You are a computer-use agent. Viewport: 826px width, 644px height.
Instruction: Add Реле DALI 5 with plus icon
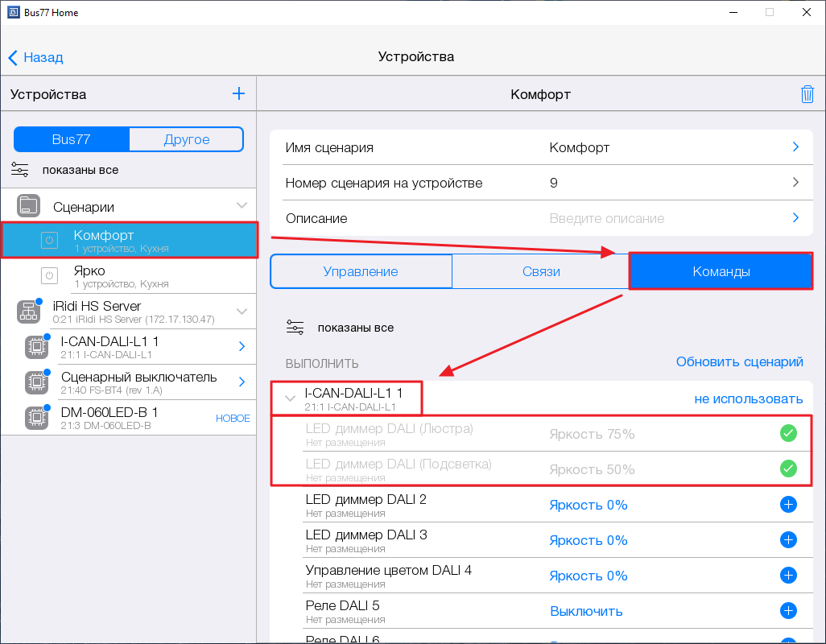788,611
